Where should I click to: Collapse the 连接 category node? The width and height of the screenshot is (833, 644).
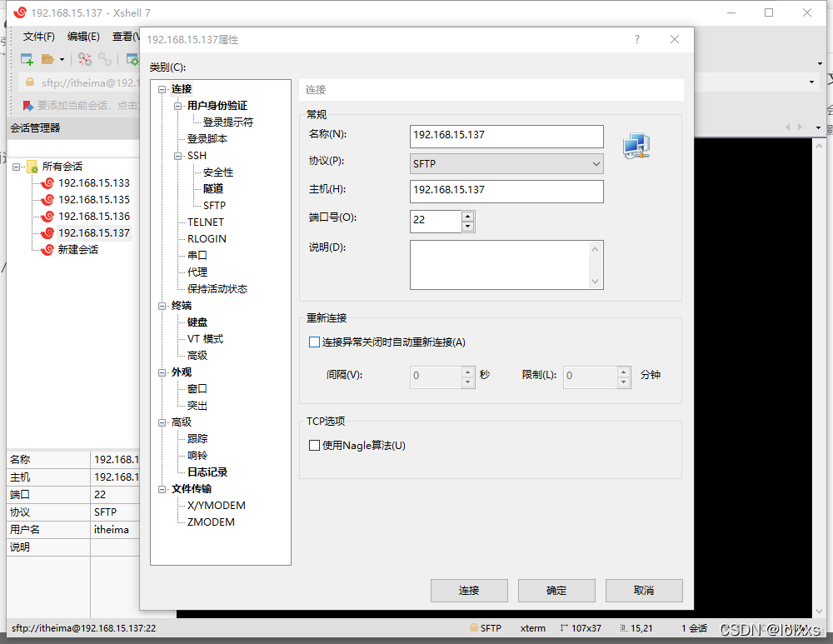click(x=162, y=89)
